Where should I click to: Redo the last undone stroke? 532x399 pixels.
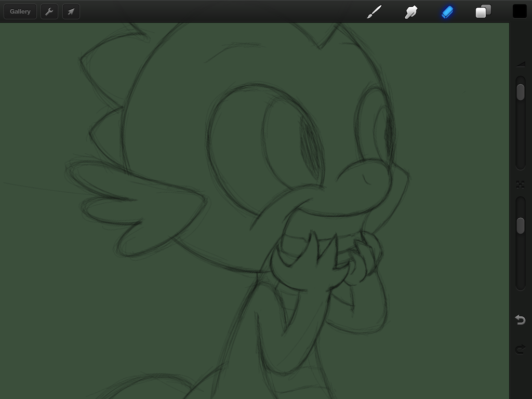[x=520, y=349]
